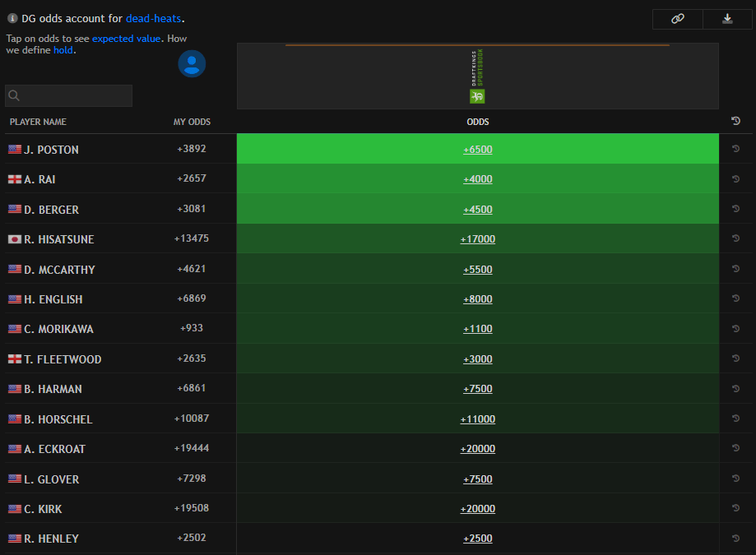
Task: View odds history for B. Horschel
Action: click(x=735, y=419)
